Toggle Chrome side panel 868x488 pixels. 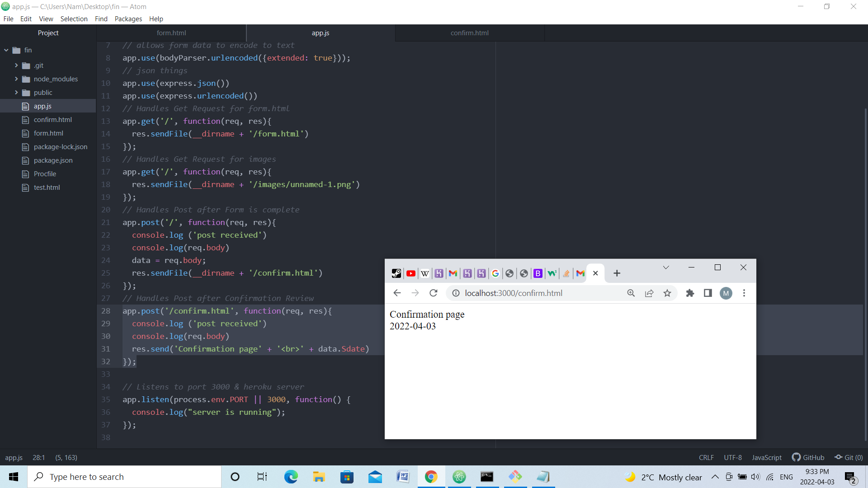tap(708, 293)
